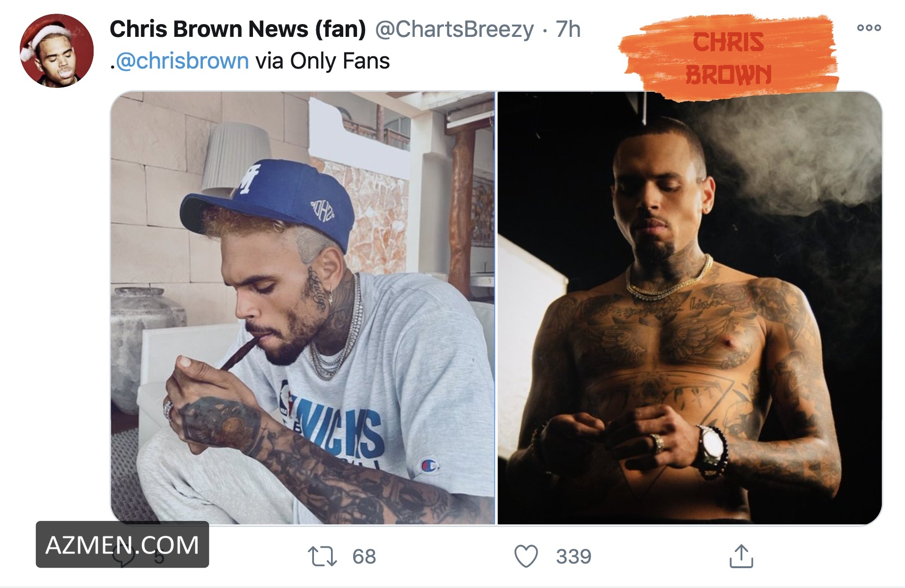Click the AZMEN.COM watermark badge
Image resolution: width=905 pixels, height=588 pixels.
pyautogui.click(x=122, y=545)
